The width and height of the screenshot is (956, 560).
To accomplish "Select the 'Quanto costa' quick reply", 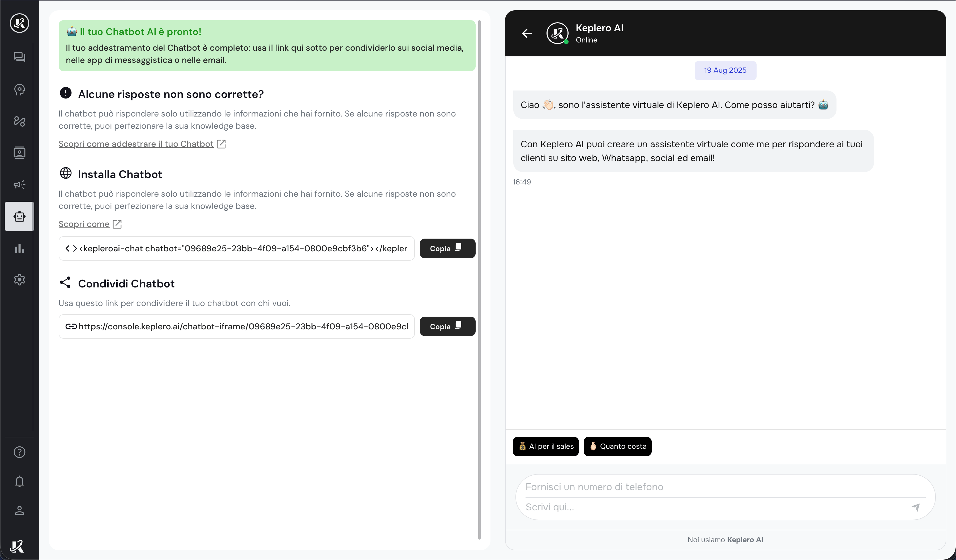I will pyautogui.click(x=617, y=446).
